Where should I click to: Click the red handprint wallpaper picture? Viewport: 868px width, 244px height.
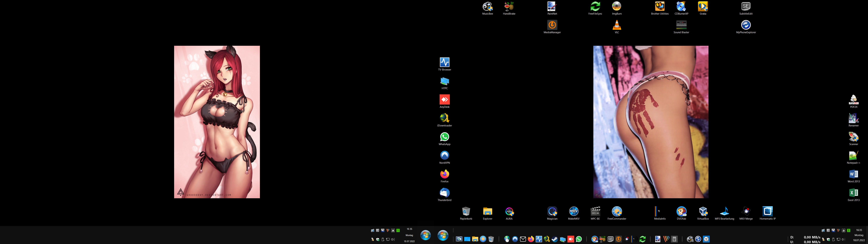[651, 122]
